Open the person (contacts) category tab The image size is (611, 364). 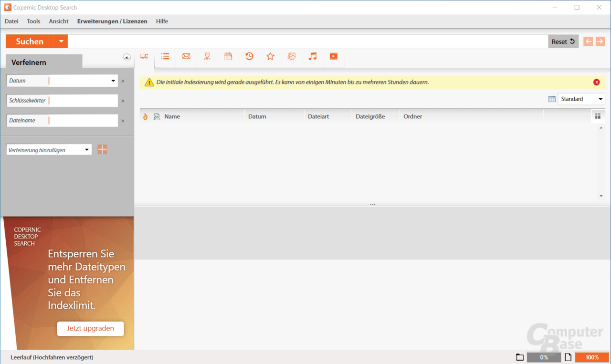click(x=207, y=56)
